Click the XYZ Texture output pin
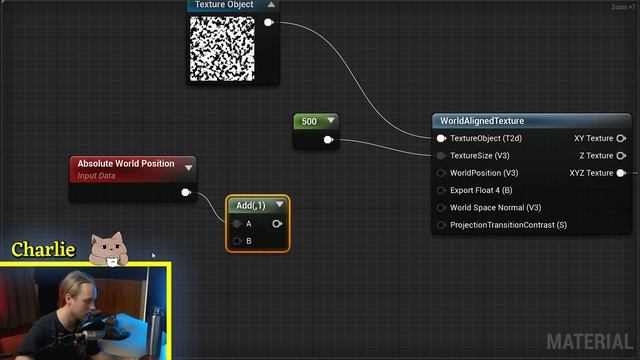 tap(621, 173)
